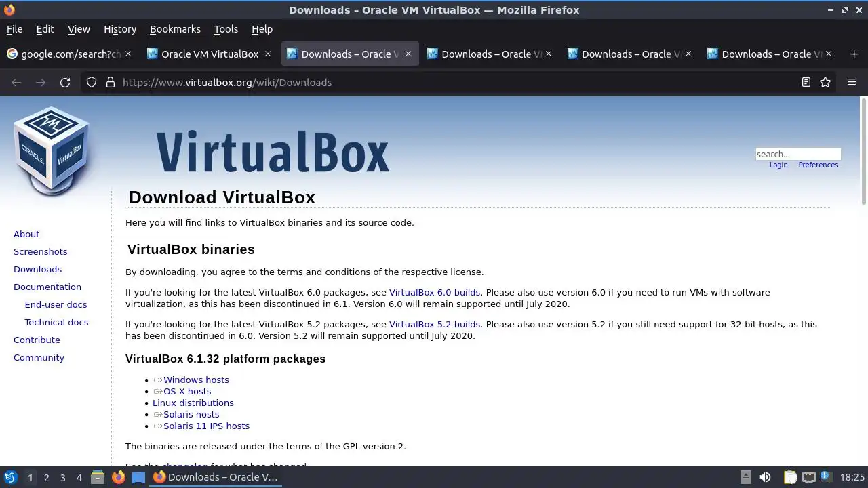Select workspace 1 in pager
Image resolution: width=868 pixels, height=488 pixels.
pos(30,477)
